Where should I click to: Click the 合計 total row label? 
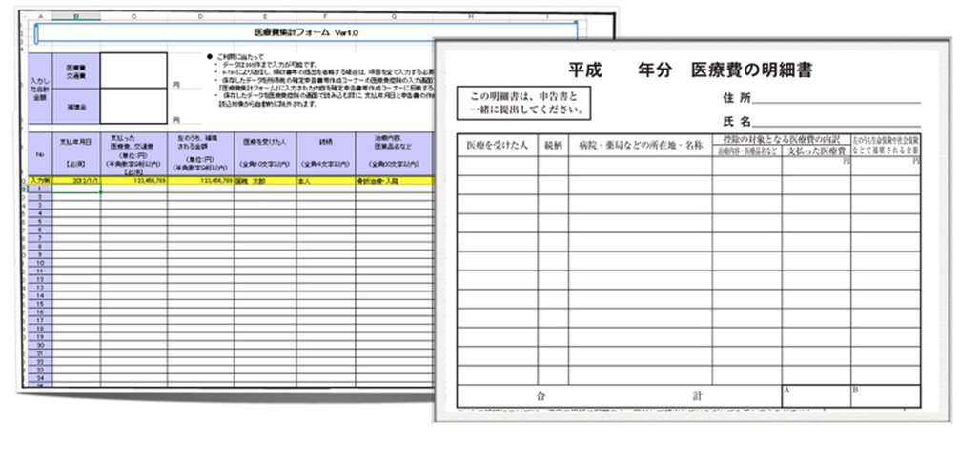click(x=620, y=396)
